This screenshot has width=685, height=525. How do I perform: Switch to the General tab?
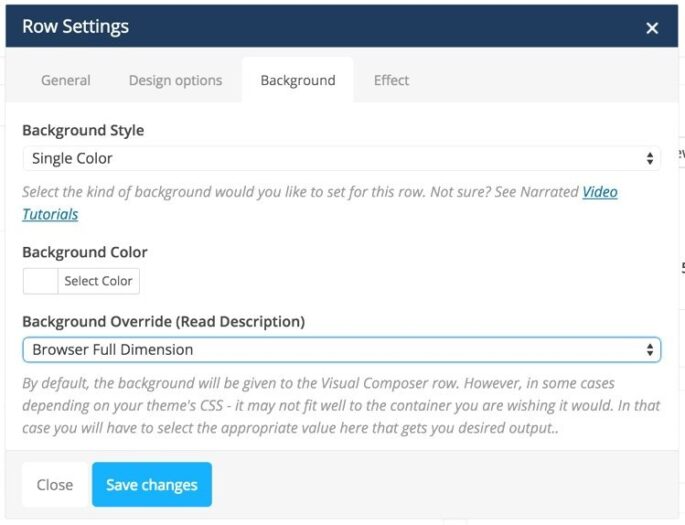coord(65,80)
